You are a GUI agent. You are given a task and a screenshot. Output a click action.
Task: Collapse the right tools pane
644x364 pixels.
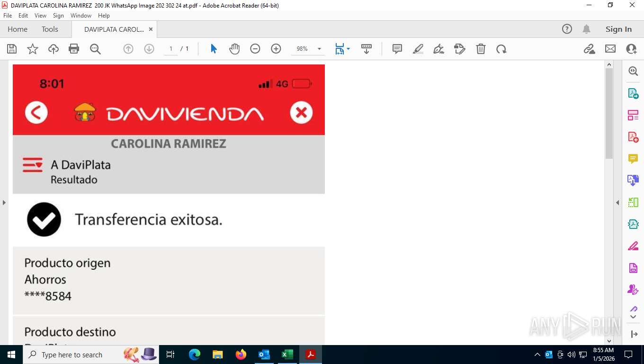(x=617, y=202)
